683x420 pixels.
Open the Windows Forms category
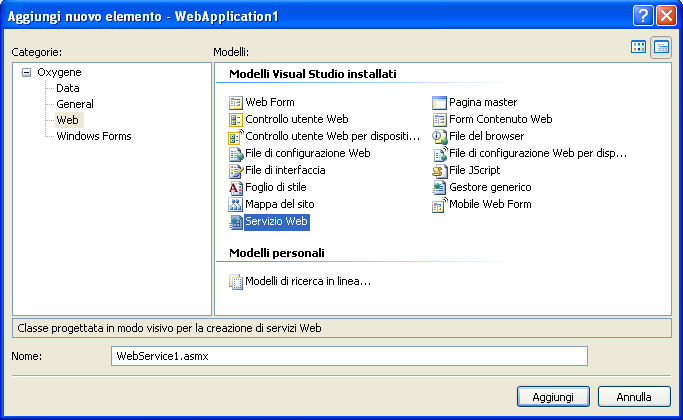click(94, 136)
